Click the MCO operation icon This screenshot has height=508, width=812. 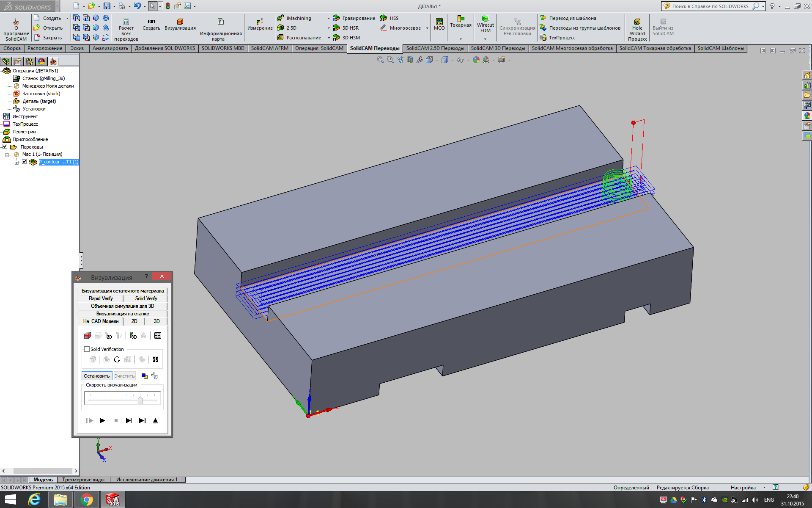click(439, 22)
